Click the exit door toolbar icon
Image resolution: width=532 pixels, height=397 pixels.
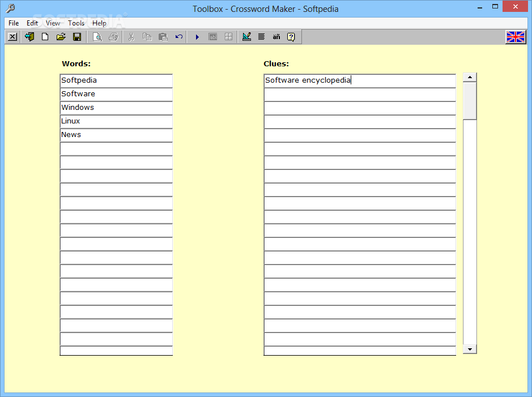29,37
